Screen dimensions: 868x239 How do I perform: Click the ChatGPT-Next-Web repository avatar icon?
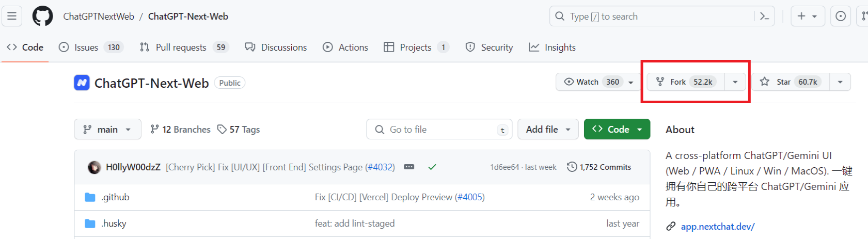coord(82,83)
